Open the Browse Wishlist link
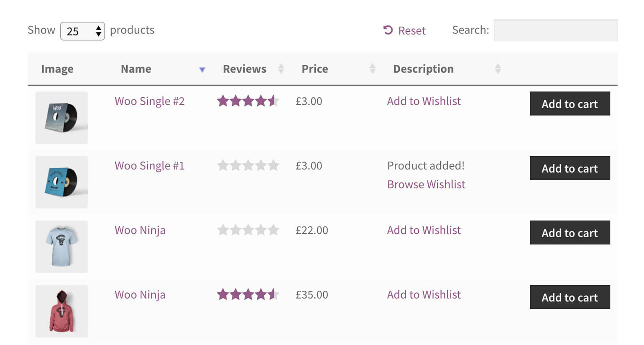This screenshot has height=345, width=644. 426,184
